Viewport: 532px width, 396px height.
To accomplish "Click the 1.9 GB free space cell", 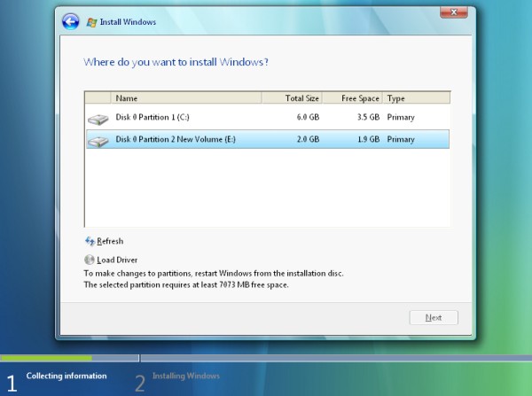I will (369, 139).
